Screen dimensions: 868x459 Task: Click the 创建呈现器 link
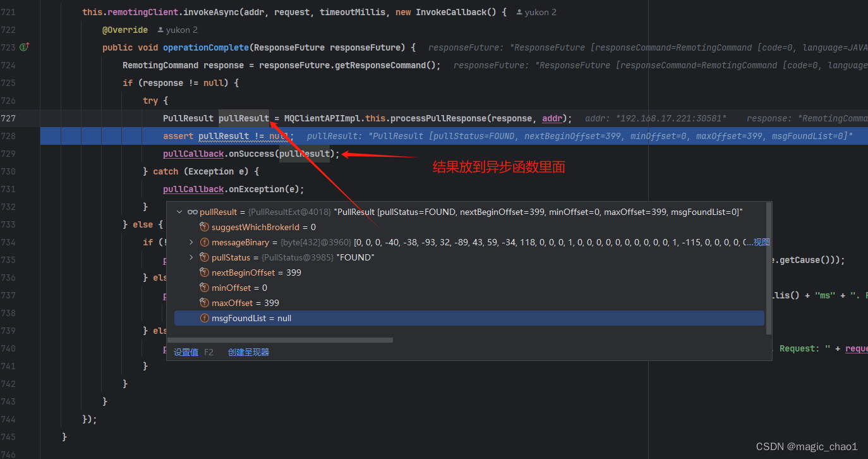[x=248, y=352]
